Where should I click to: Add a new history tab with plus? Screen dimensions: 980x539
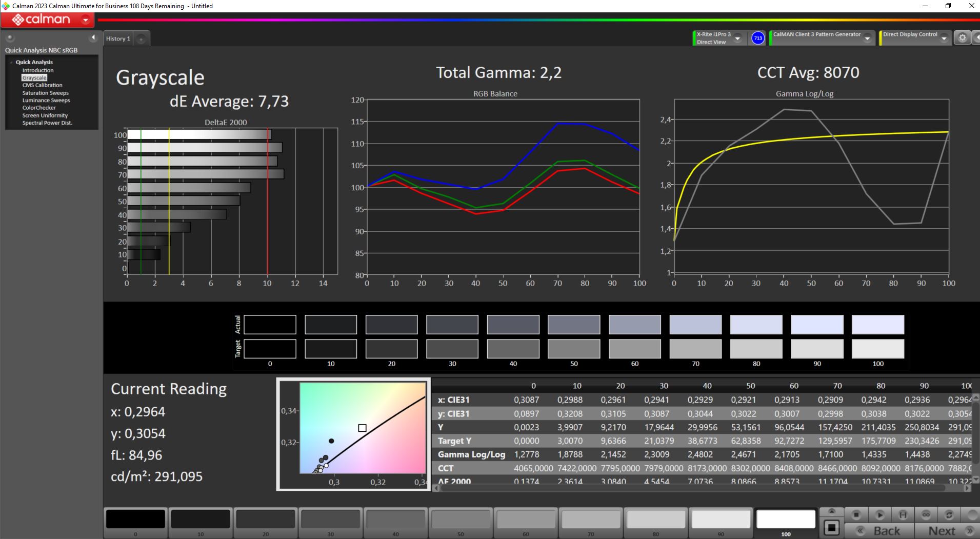tap(141, 39)
